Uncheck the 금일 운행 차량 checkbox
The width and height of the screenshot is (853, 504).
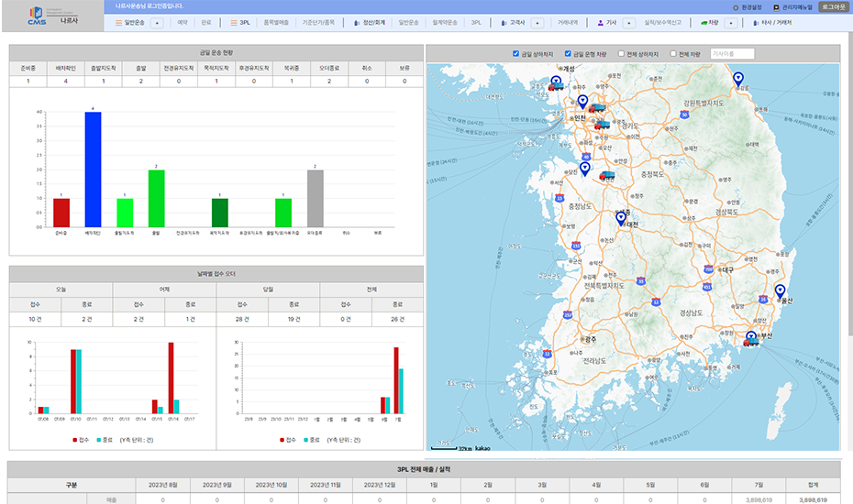click(x=568, y=53)
